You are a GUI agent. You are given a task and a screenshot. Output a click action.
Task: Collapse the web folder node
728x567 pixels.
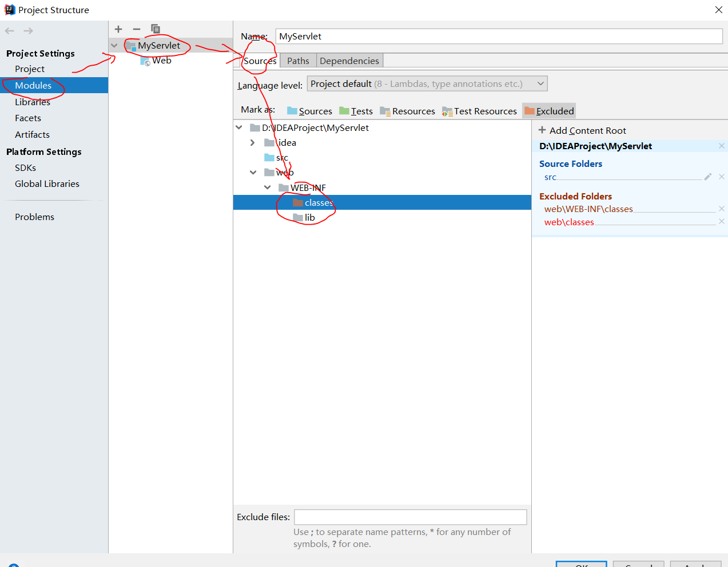(253, 172)
